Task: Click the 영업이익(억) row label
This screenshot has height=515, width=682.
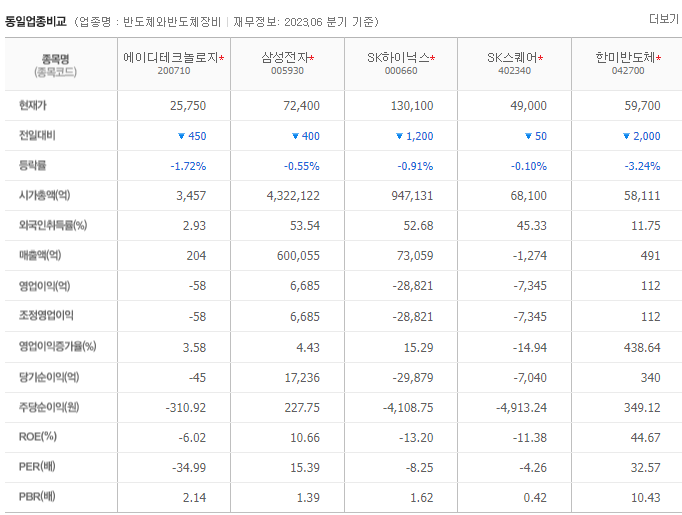Action: coord(44,286)
